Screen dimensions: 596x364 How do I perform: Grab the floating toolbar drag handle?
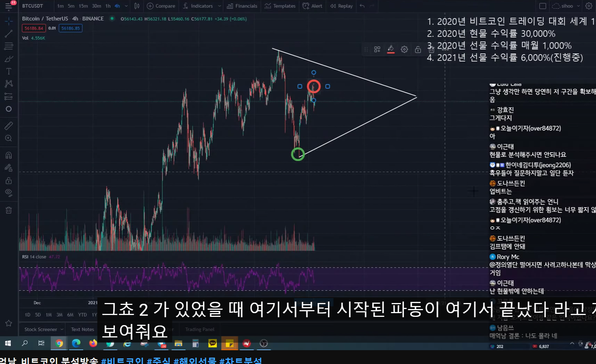(x=366, y=49)
